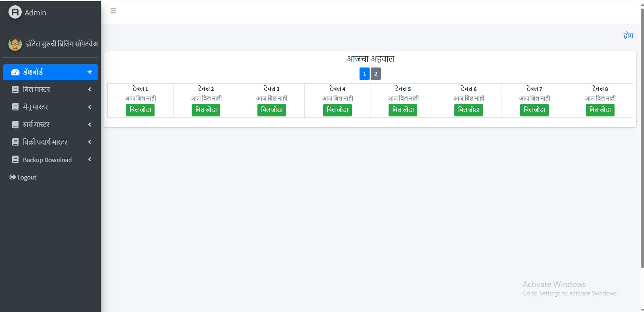
Task: Click the book icon beside मेनू मास्टर
Action: point(15,107)
